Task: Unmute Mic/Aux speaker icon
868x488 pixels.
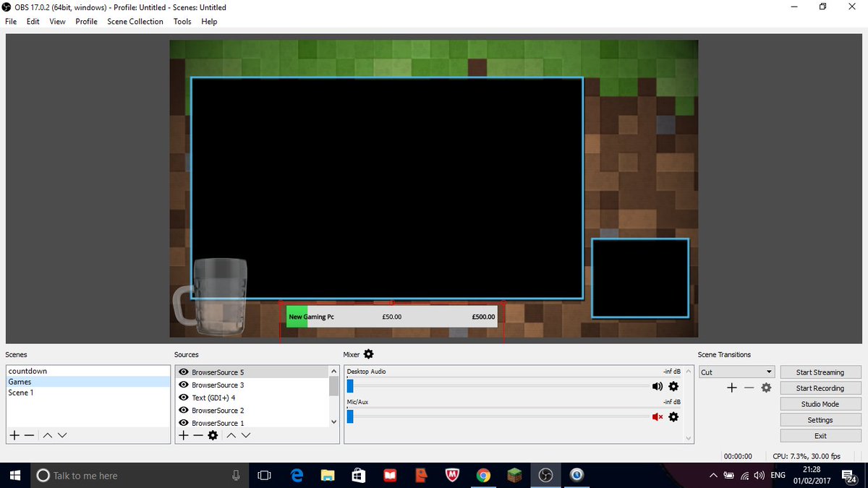Action: 657,417
